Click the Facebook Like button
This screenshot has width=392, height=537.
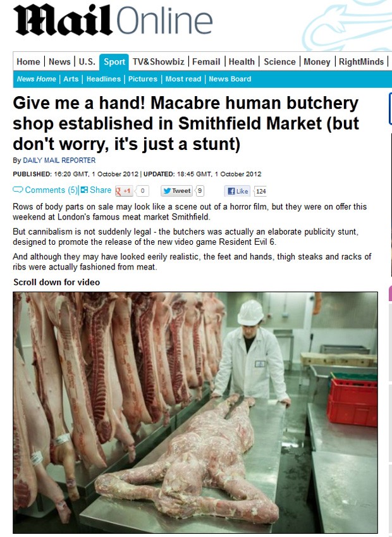point(238,191)
